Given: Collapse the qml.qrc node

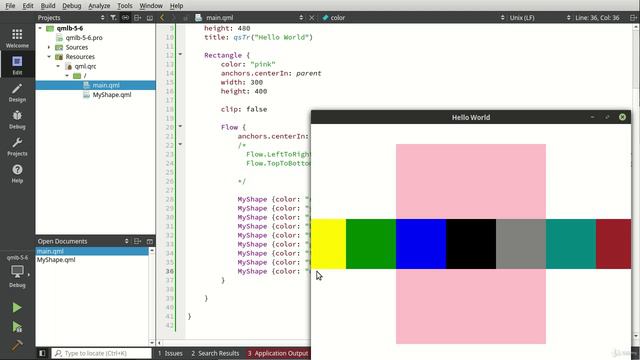Looking at the screenshot, I should (x=58, y=66).
